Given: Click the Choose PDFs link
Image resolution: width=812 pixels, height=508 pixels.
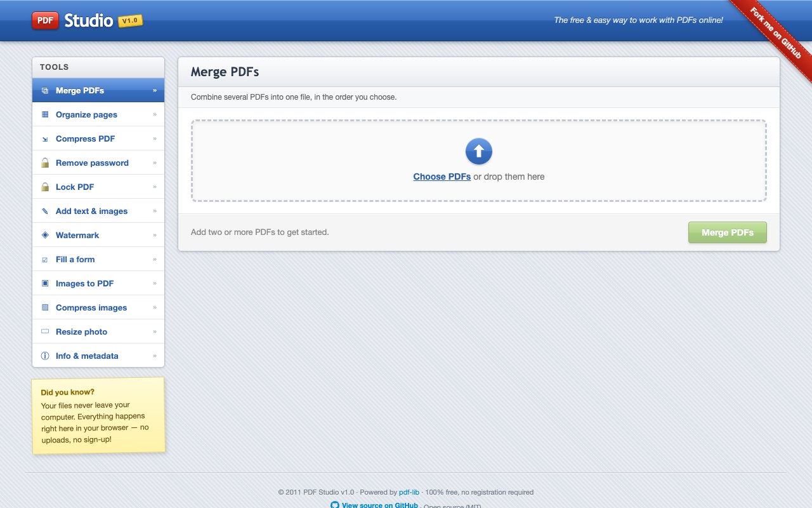Looking at the screenshot, I should pos(442,177).
